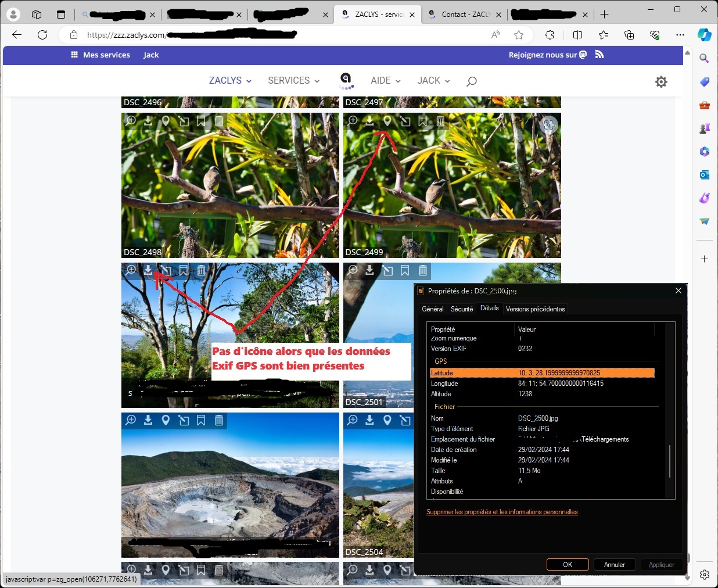
Task: Toggle the bookmark on the DSC_2498 photo
Action: coord(201,121)
